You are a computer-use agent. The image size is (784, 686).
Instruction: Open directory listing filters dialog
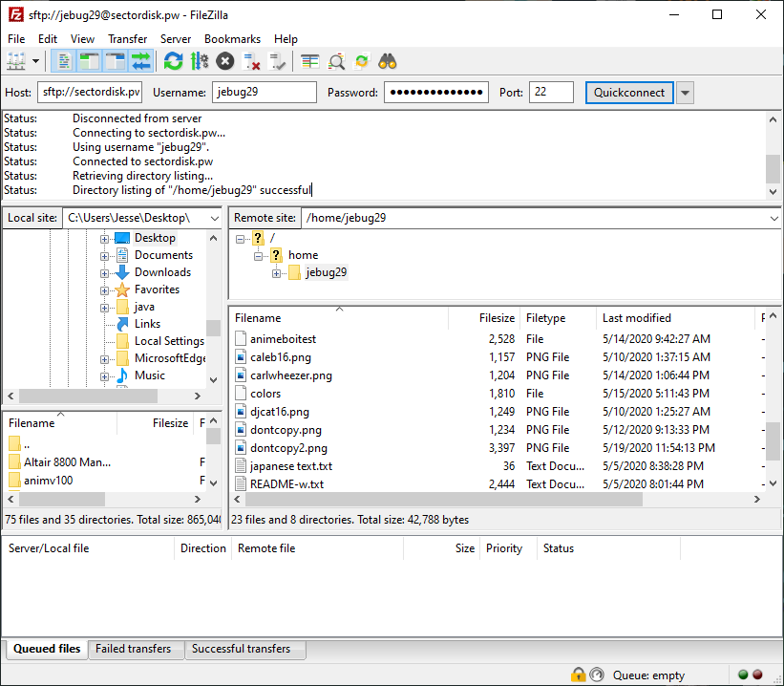(310, 61)
